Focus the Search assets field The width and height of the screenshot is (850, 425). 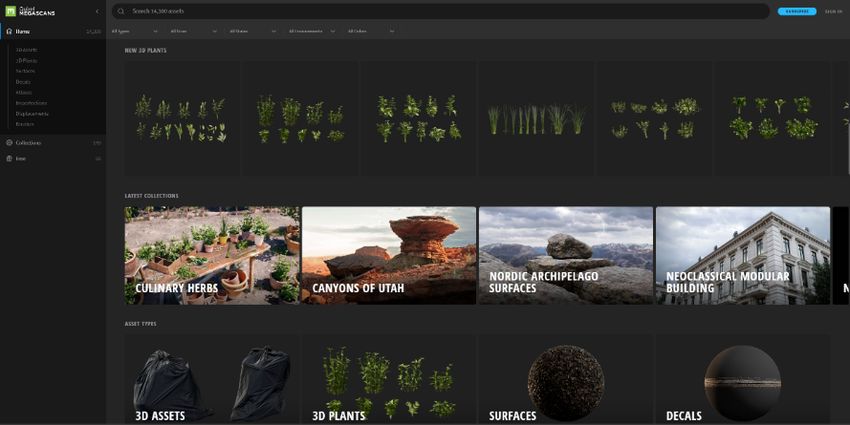(441, 11)
